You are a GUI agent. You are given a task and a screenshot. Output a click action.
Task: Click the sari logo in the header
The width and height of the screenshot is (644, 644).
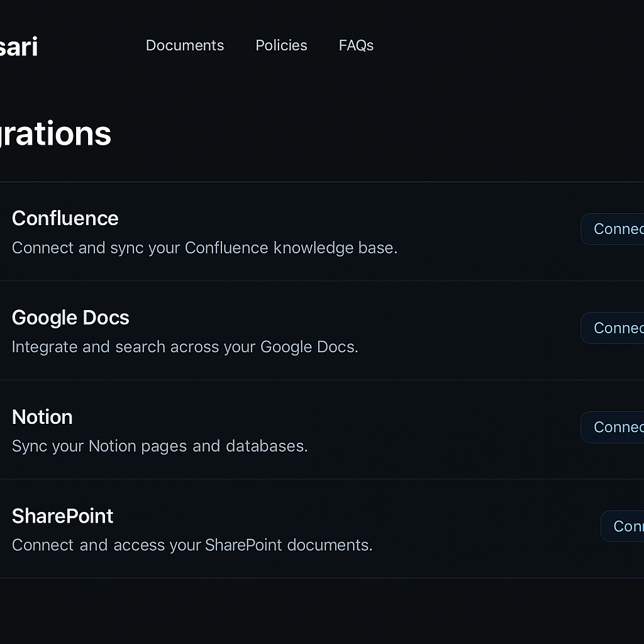pos(19,47)
